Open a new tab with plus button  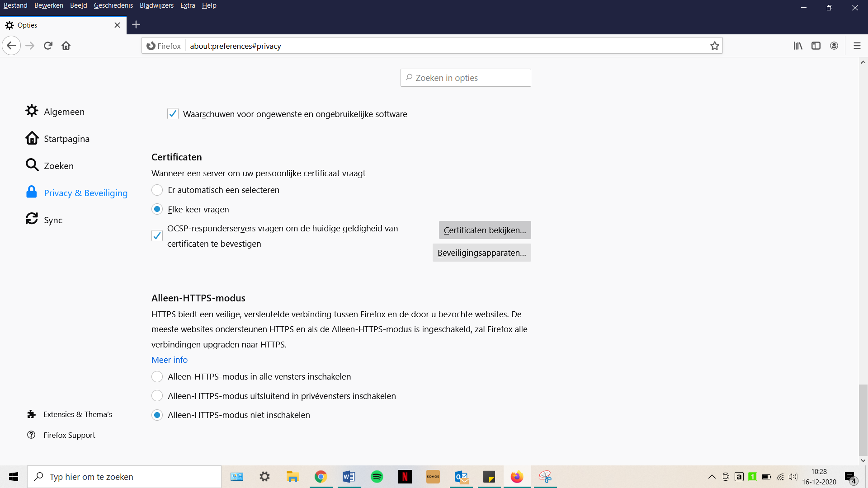(136, 25)
